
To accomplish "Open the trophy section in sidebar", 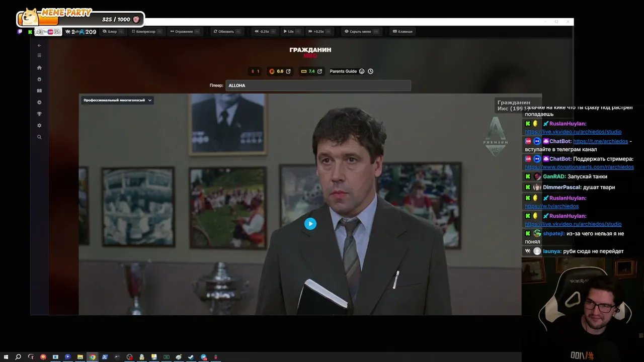I will coord(39,114).
